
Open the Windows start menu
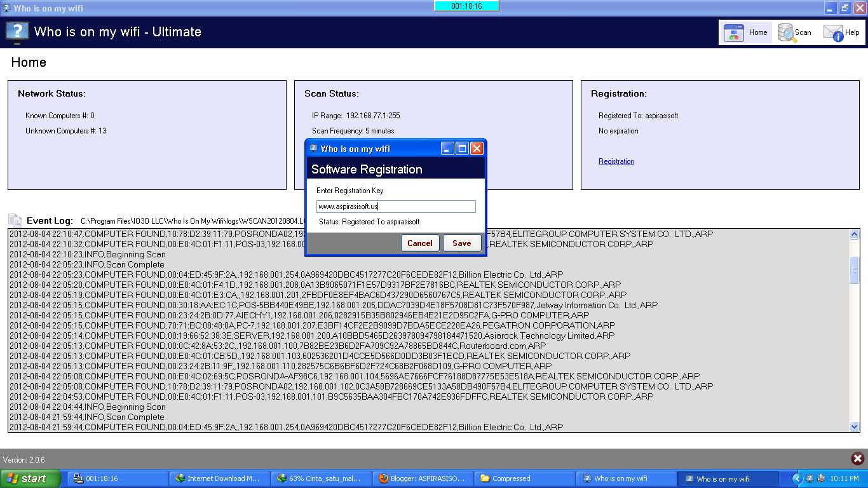31,478
